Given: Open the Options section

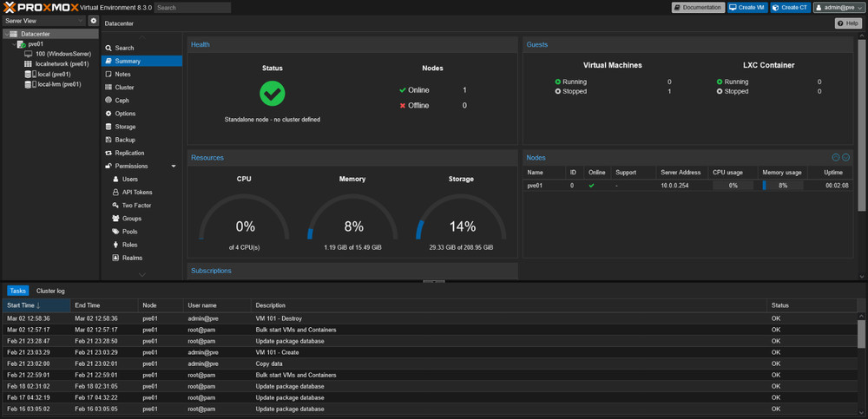Looking at the screenshot, I should [141, 114].
